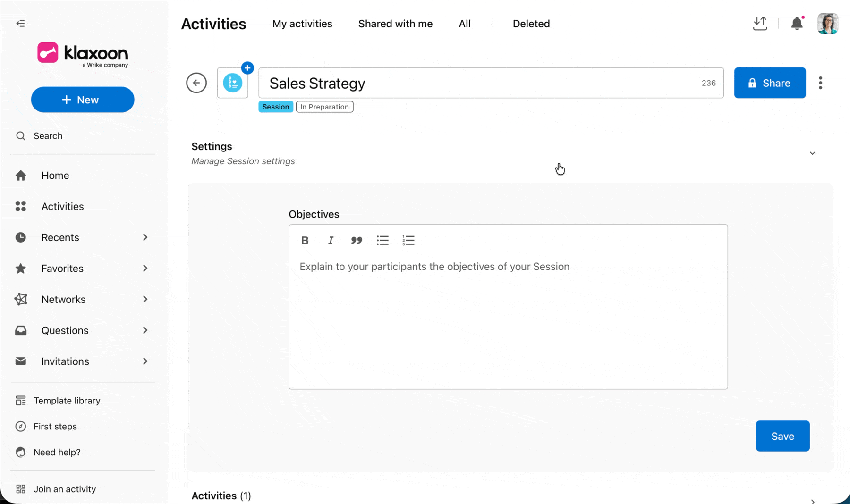Image resolution: width=850 pixels, height=504 pixels.
Task: Expand the Questions submenu chevron
Action: 145,330
